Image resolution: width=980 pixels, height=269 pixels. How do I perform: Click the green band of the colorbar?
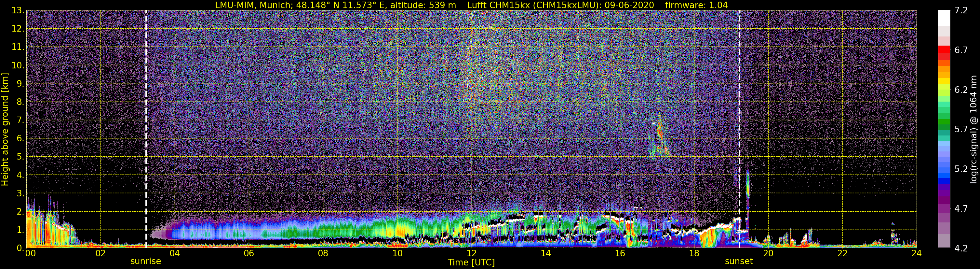coord(944,122)
